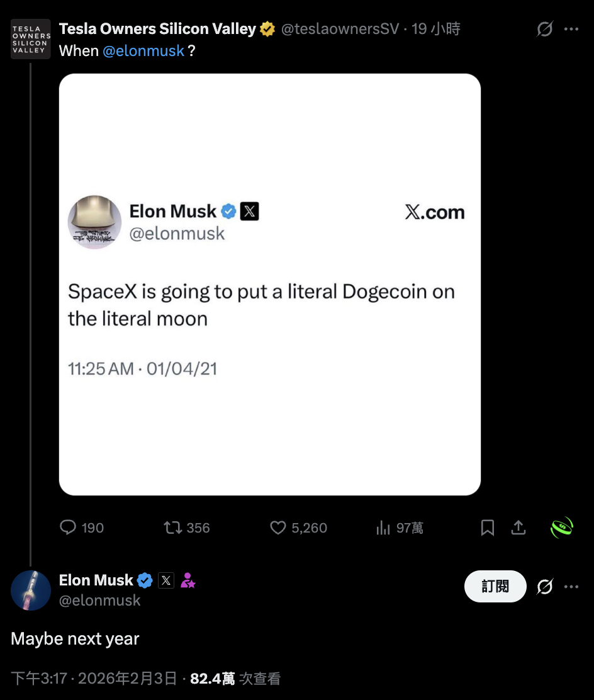Screen dimensions: 594x700
Task: Open view analytics showing 97萬
Action: [x=383, y=528]
